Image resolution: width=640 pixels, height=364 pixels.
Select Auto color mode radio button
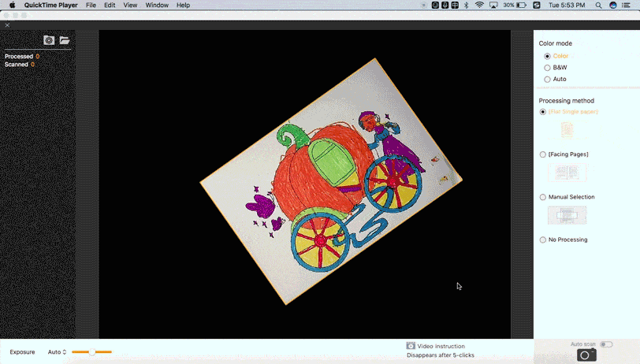(x=547, y=80)
